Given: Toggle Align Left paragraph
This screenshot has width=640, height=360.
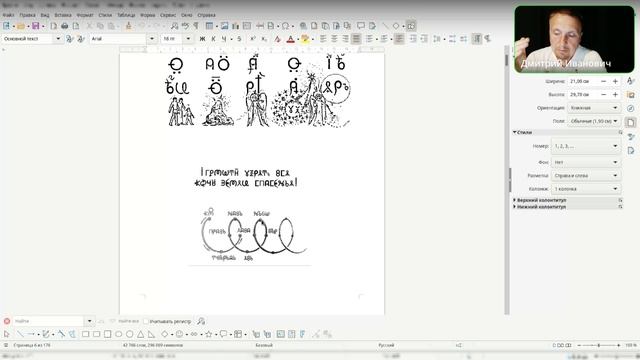Looking at the screenshot, I should pos(323,39).
